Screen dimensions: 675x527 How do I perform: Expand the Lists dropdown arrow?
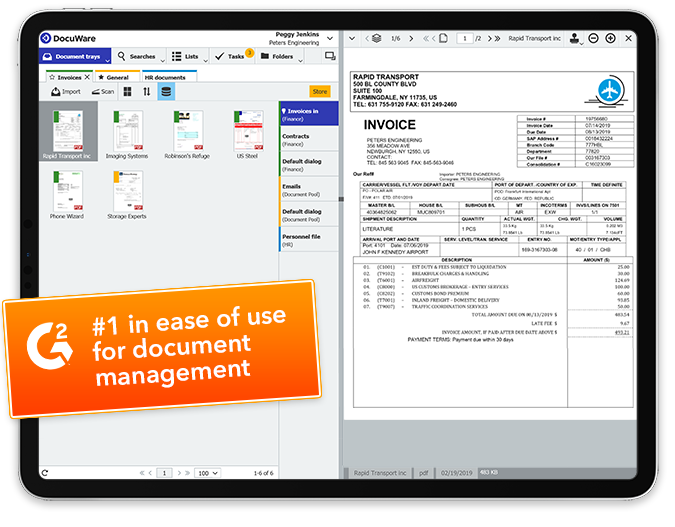[205, 61]
